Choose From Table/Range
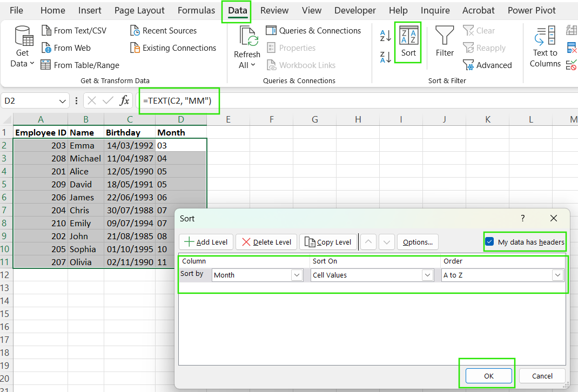Screen dimensions: 578x392 click(x=80, y=65)
